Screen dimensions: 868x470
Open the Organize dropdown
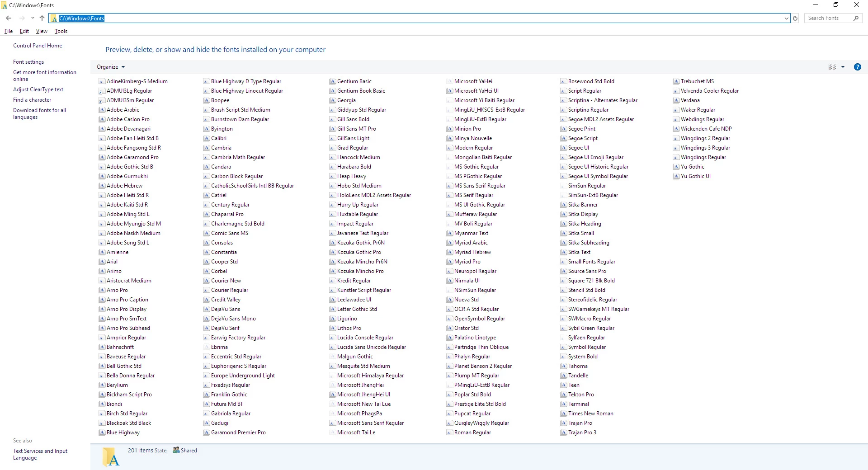click(111, 67)
